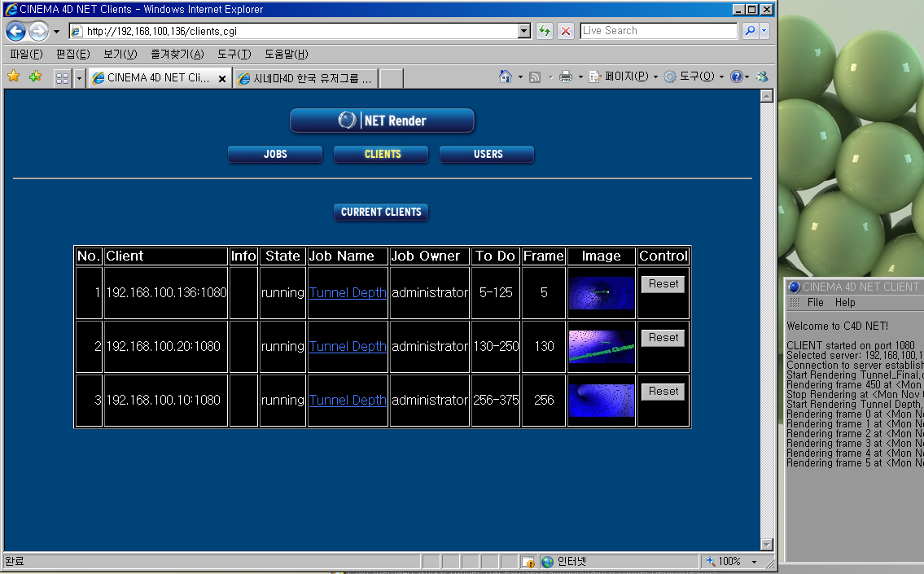Viewport: 924px width, 574px height.
Task: Click the 100% zoom level button
Action: tap(725, 562)
